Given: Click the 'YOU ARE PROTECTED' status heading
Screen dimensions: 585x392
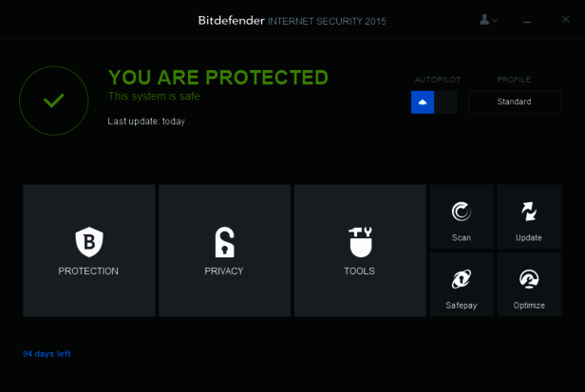Looking at the screenshot, I should click(x=218, y=78).
